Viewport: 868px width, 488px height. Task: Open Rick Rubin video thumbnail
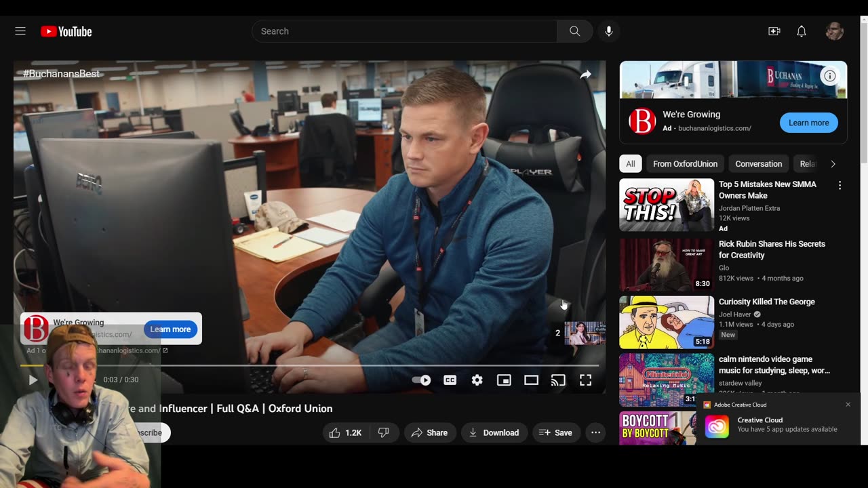coord(667,265)
